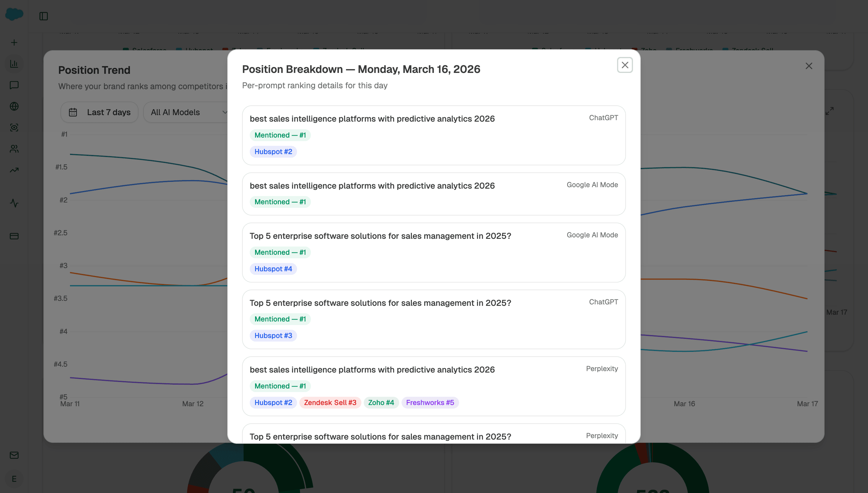Click Mentioned #1 badge in Perplexity predictive card

(280, 386)
